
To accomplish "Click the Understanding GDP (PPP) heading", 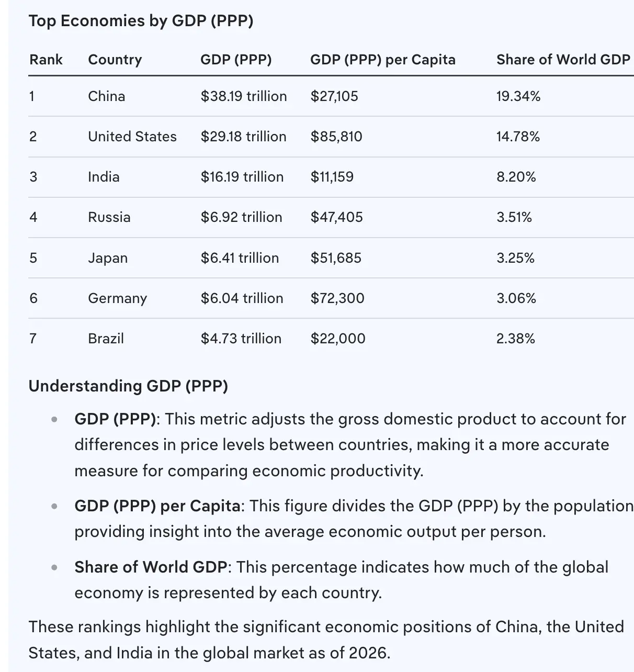I will click(128, 386).
